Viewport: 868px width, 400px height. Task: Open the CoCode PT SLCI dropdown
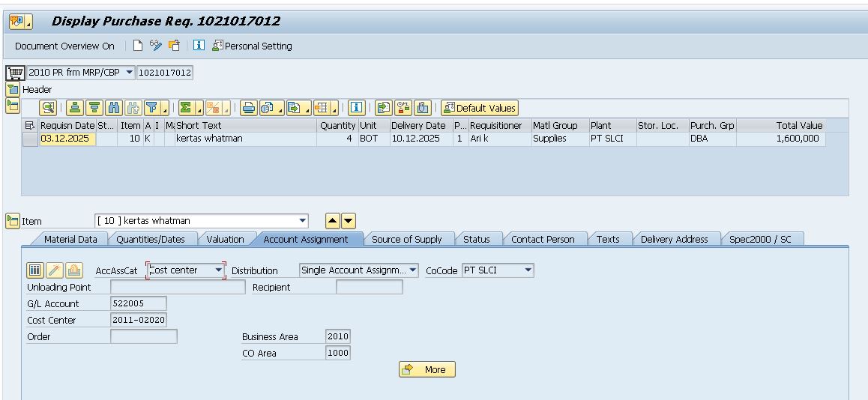pos(528,270)
